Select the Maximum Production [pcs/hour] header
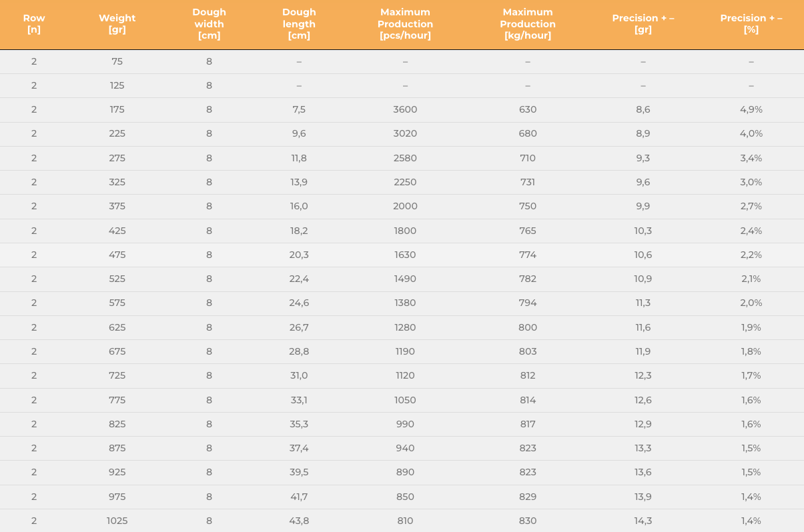The width and height of the screenshot is (804, 532). click(405, 24)
